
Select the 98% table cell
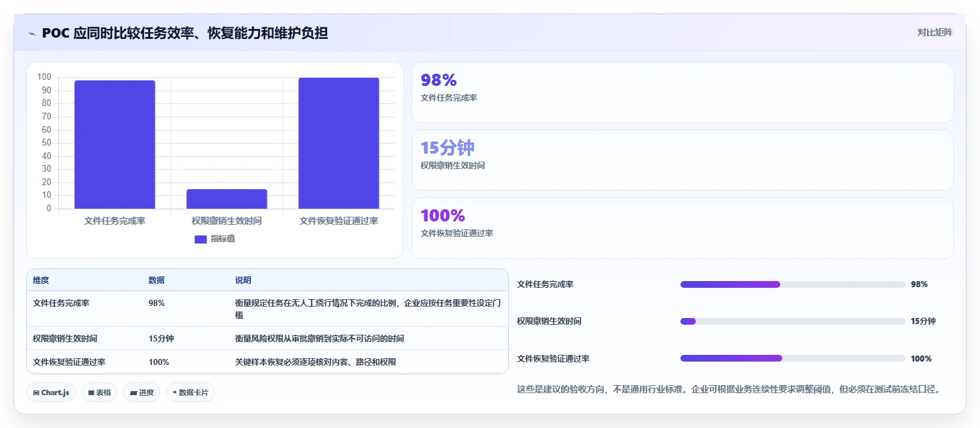pyautogui.click(x=156, y=303)
